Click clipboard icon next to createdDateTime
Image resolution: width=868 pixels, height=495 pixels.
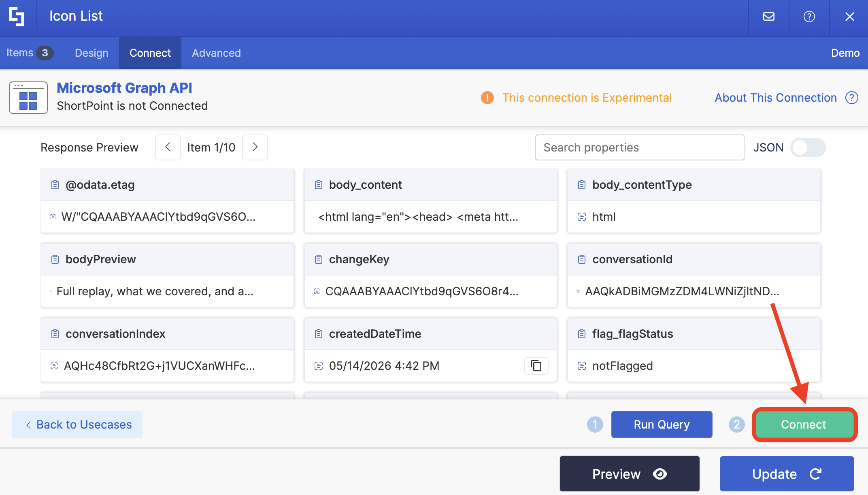click(319, 334)
